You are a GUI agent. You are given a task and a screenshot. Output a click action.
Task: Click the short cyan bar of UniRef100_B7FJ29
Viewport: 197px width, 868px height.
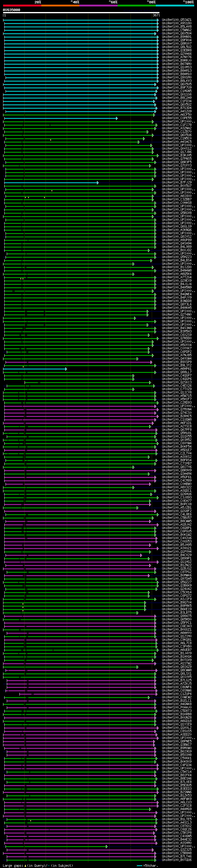(x=51, y=183)
